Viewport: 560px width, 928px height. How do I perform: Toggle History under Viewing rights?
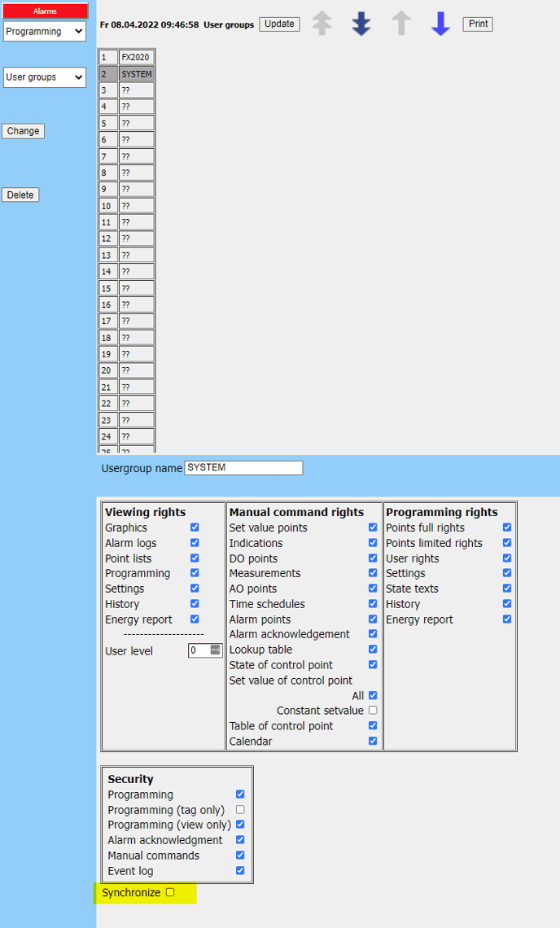(195, 603)
